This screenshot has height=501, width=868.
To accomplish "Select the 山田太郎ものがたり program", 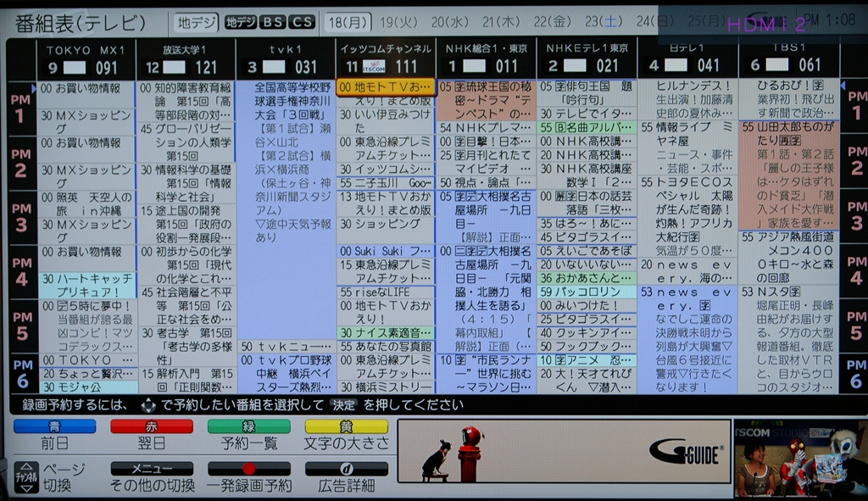I will point(789,175).
